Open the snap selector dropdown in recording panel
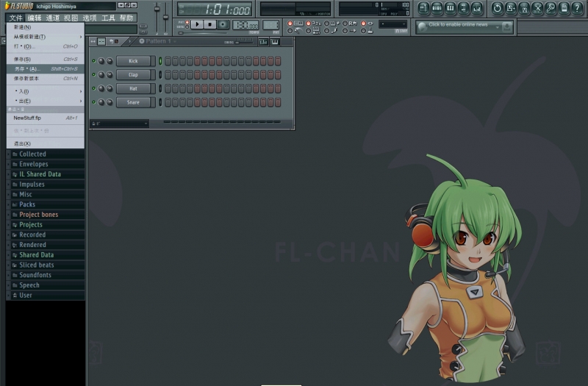The height and width of the screenshot is (386, 588). pos(392,24)
